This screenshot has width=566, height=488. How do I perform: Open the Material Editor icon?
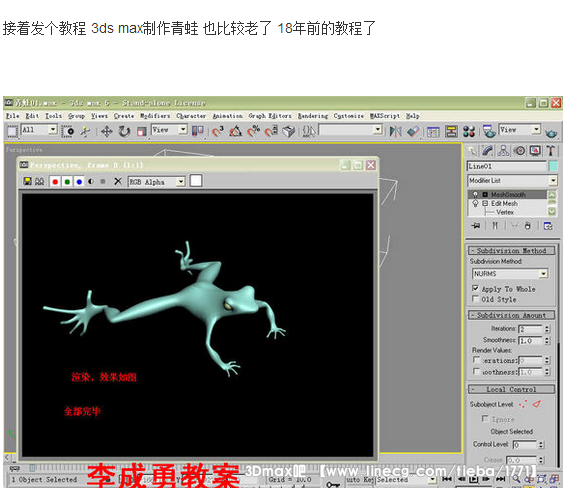(469, 131)
